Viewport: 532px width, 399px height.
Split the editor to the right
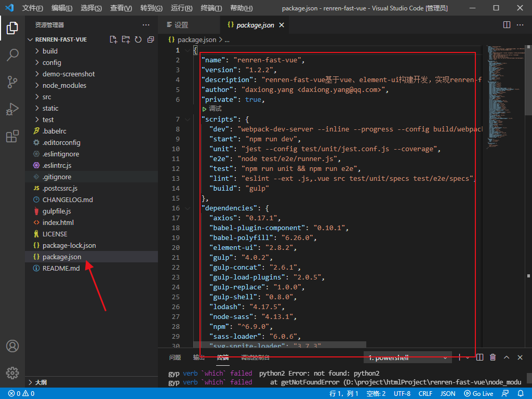[507, 25]
